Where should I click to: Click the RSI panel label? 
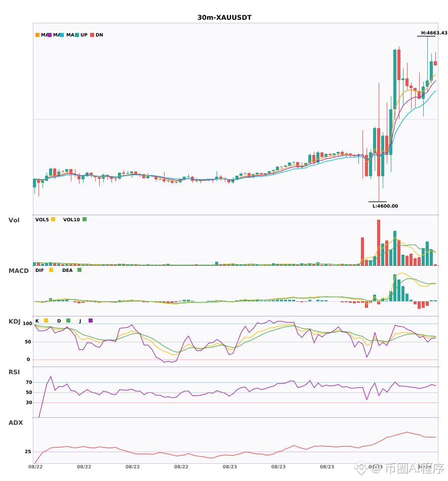point(14,372)
